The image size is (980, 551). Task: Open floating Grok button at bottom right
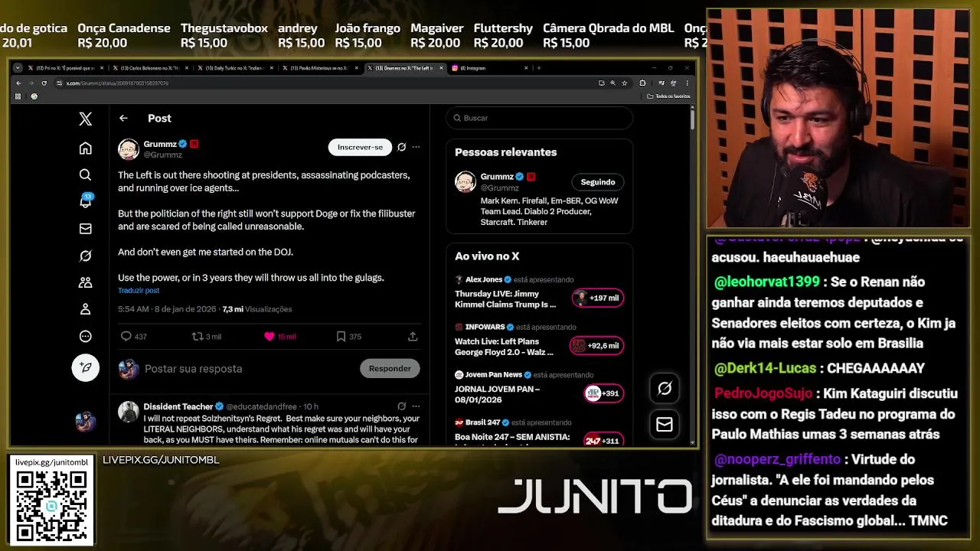click(x=665, y=388)
